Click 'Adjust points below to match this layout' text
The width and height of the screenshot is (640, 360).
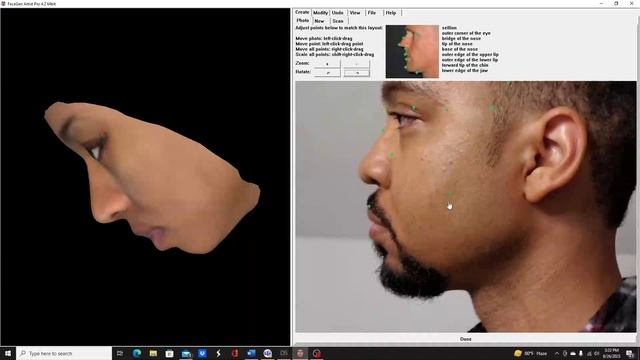click(x=339, y=28)
